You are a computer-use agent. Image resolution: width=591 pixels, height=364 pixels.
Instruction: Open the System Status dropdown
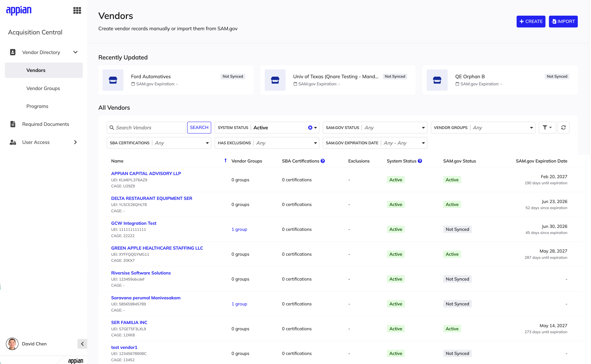pyautogui.click(x=267, y=128)
